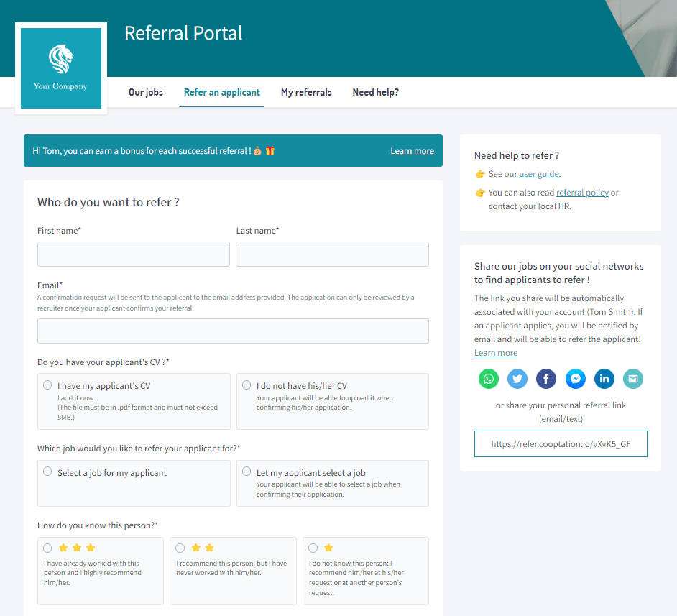Image resolution: width=677 pixels, height=616 pixels.
Task: Select "Let my applicant select a job"
Action: pyautogui.click(x=247, y=472)
